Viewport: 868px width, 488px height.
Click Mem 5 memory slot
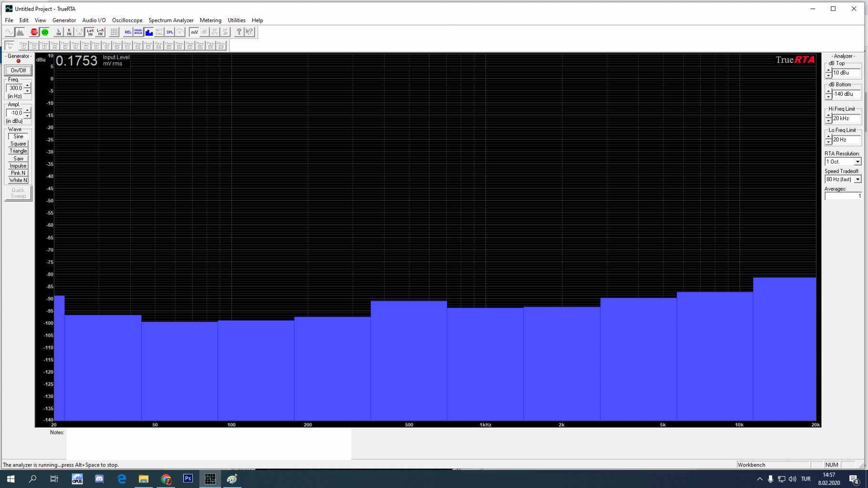point(65,45)
